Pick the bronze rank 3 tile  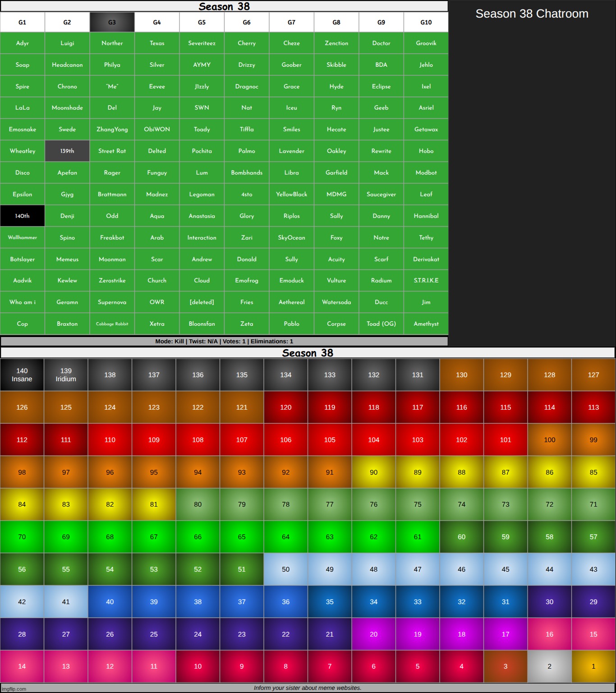[x=505, y=666]
